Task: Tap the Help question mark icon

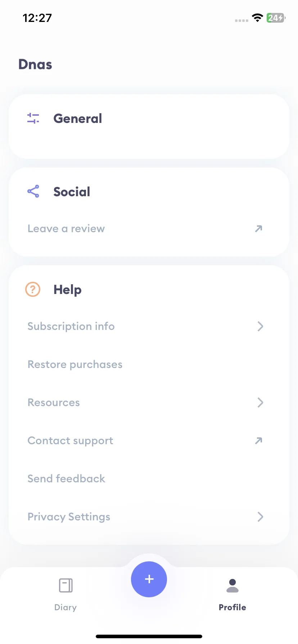Action: pos(33,289)
